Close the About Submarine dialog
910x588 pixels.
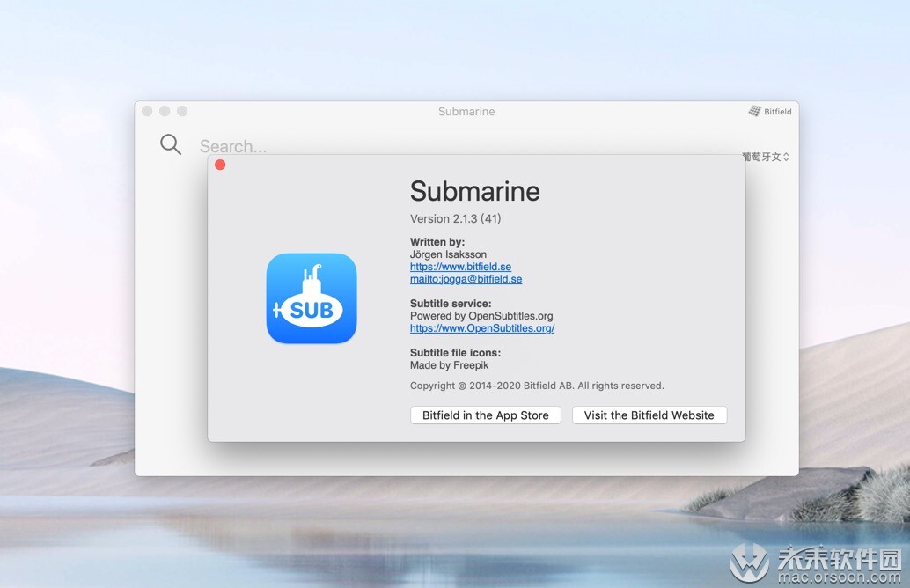click(220, 165)
